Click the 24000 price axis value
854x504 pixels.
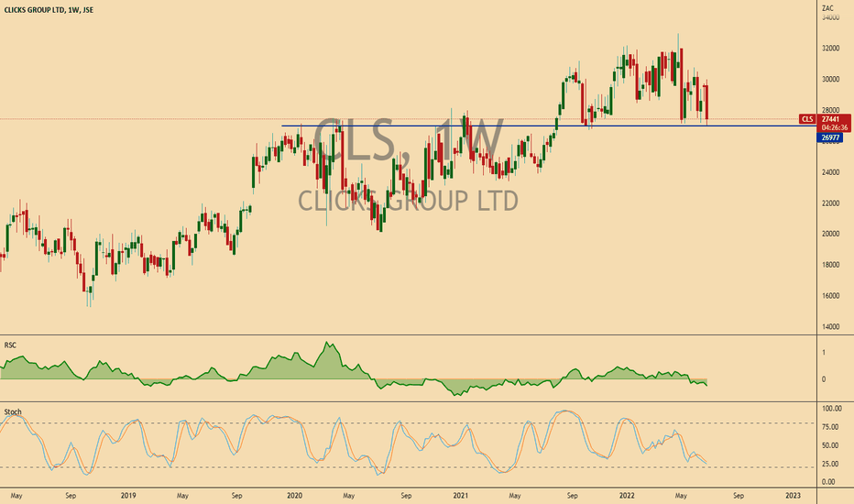pyautogui.click(x=830, y=172)
